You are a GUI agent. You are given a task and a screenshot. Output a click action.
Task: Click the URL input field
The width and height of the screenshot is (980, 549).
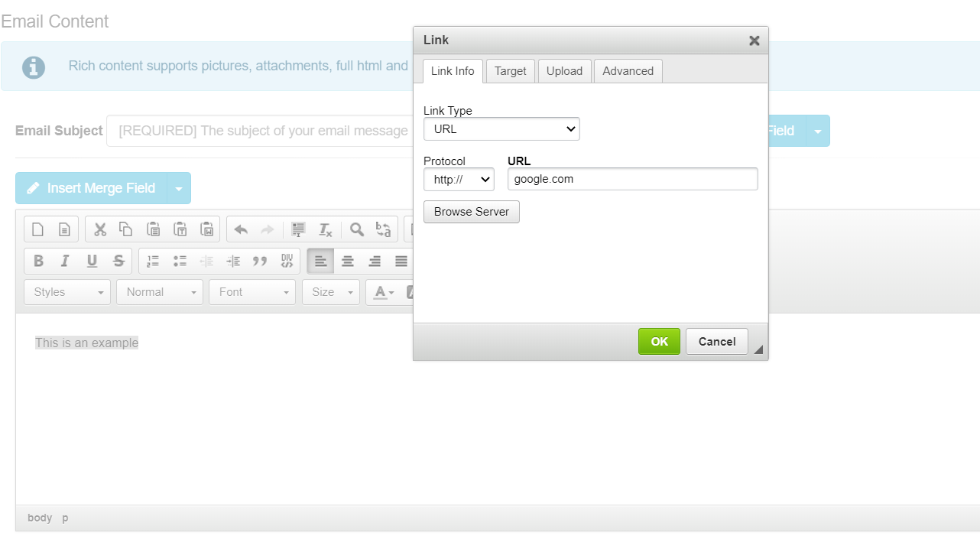click(x=632, y=179)
